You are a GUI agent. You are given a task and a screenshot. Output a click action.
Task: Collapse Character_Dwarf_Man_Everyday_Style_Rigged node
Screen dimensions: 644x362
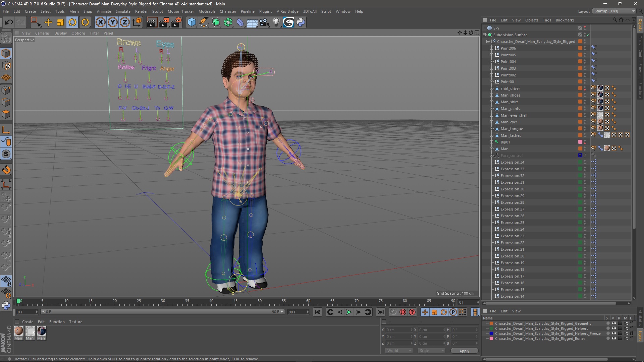coord(488,42)
